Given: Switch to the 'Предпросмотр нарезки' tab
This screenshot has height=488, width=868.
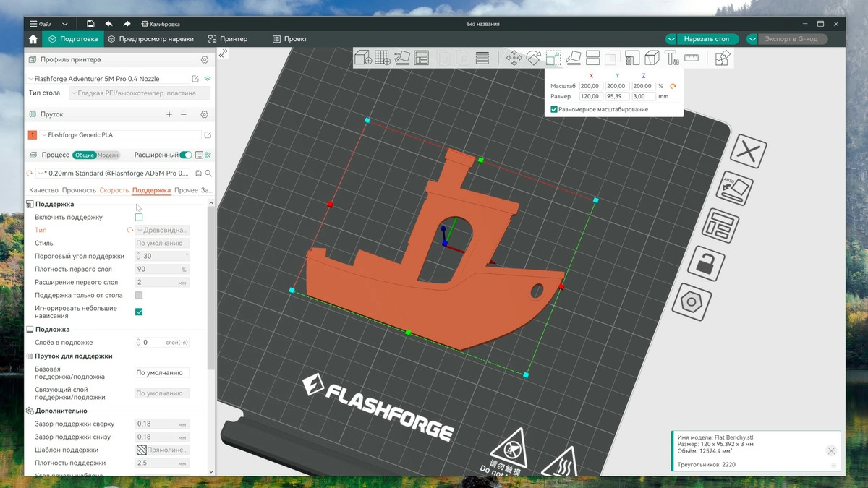Looking at the screenshot, I should point(150,39).
